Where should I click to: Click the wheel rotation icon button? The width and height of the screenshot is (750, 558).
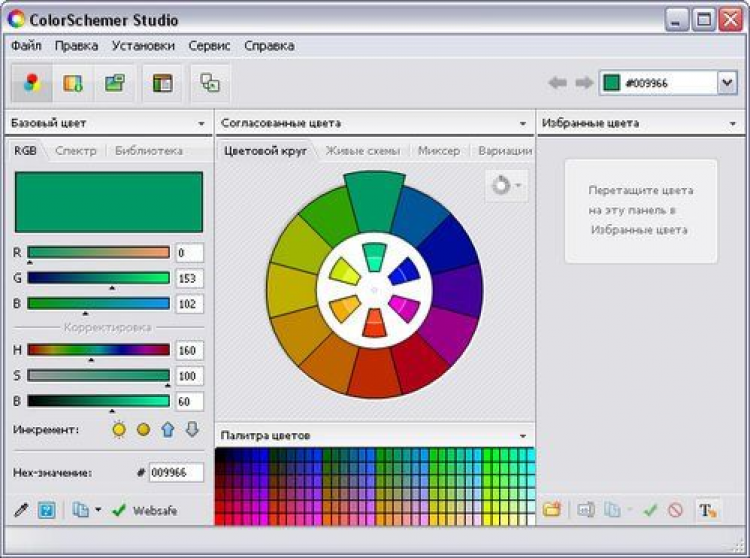[x=501, y=185]
